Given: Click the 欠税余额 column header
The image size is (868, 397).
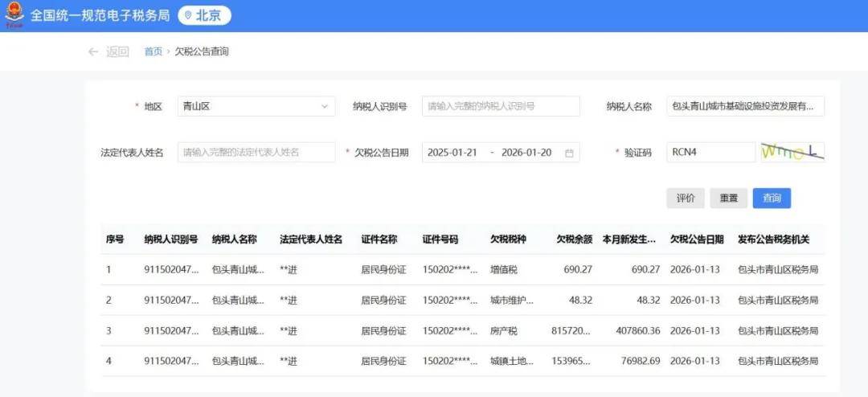Looking at the screenshot, I should coord(574,239).
